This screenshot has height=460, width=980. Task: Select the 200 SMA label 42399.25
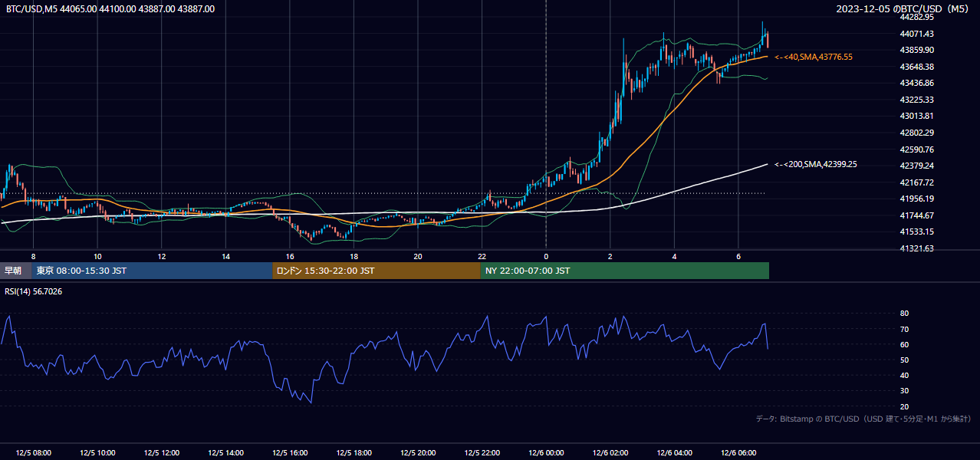tap(816, 164)
